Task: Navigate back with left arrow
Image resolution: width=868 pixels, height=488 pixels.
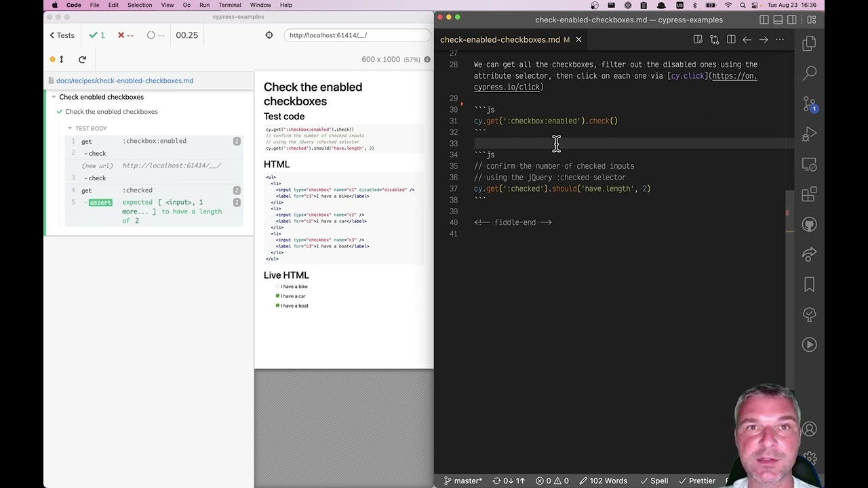Action: pyautogui.click(x=747, y=40)
